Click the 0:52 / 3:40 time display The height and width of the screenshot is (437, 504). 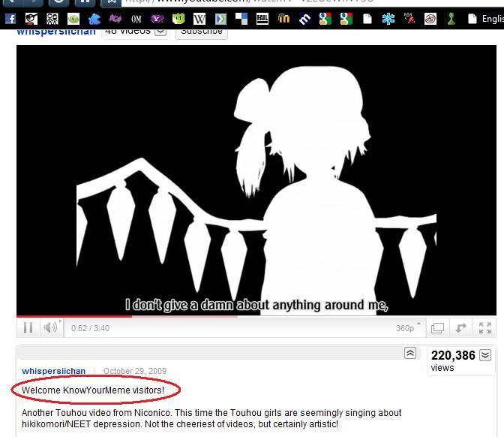point(90,328)
